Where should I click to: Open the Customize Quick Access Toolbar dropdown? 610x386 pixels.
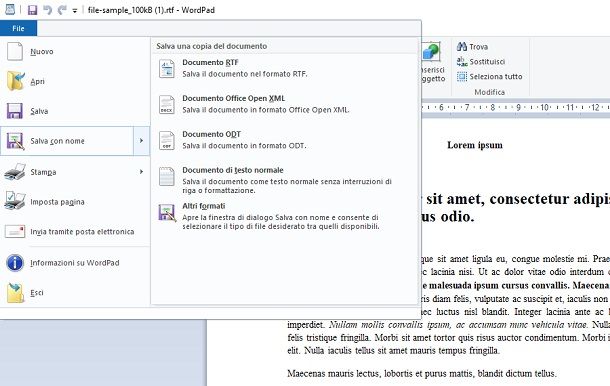point(75,11)
